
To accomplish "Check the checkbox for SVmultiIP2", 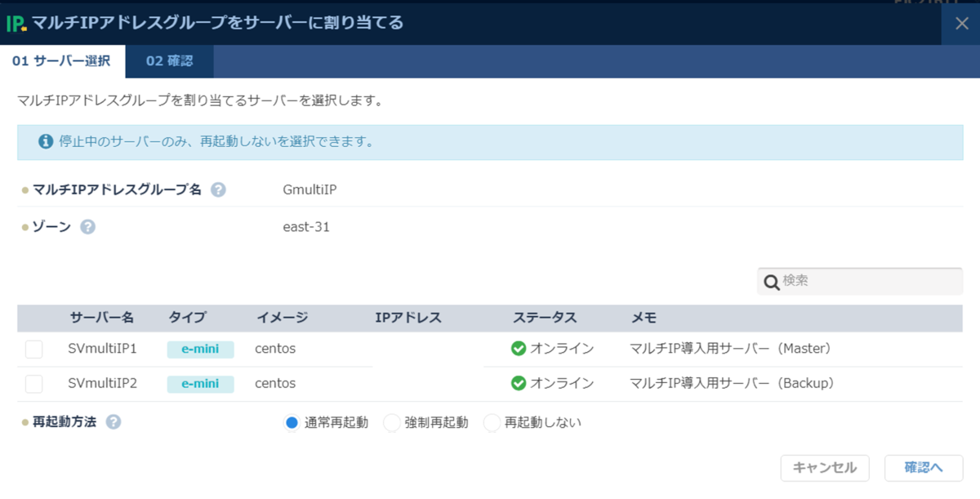I will (x=33, y=384).
